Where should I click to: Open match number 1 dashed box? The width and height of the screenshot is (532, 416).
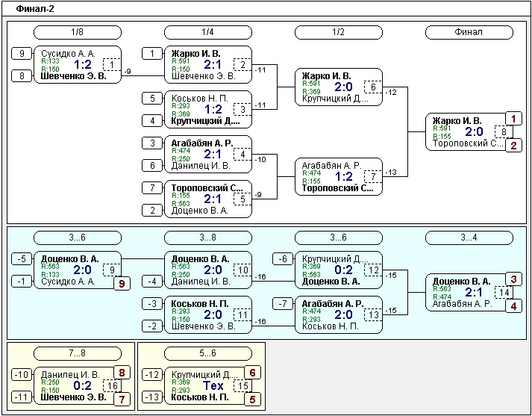click(112, 64)
